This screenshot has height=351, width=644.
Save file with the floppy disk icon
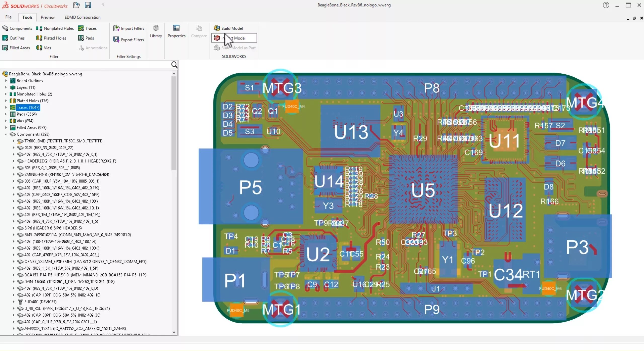coord(88,5)
